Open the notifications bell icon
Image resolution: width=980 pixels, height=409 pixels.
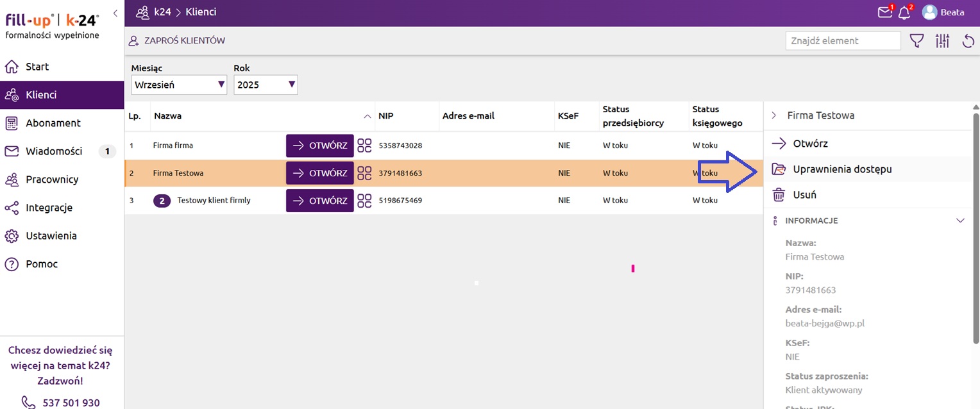(x=904, y=12)
